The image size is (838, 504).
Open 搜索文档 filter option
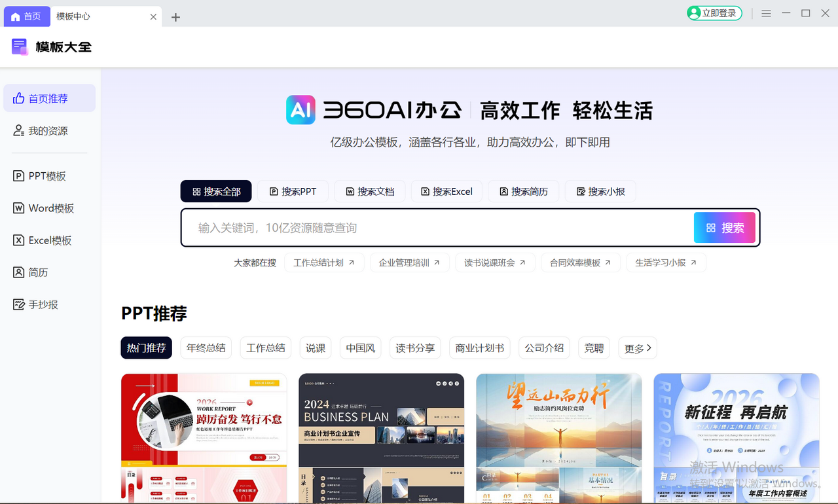tap(369, 191)
